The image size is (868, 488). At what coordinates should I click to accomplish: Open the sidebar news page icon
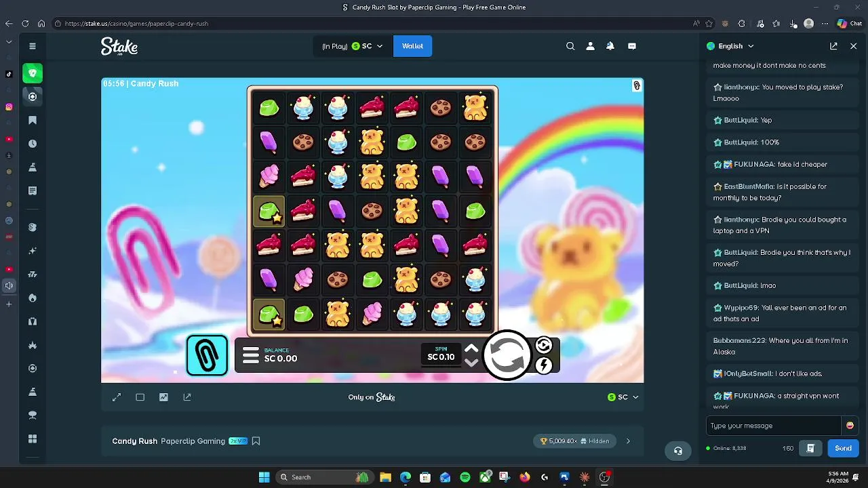33,190
